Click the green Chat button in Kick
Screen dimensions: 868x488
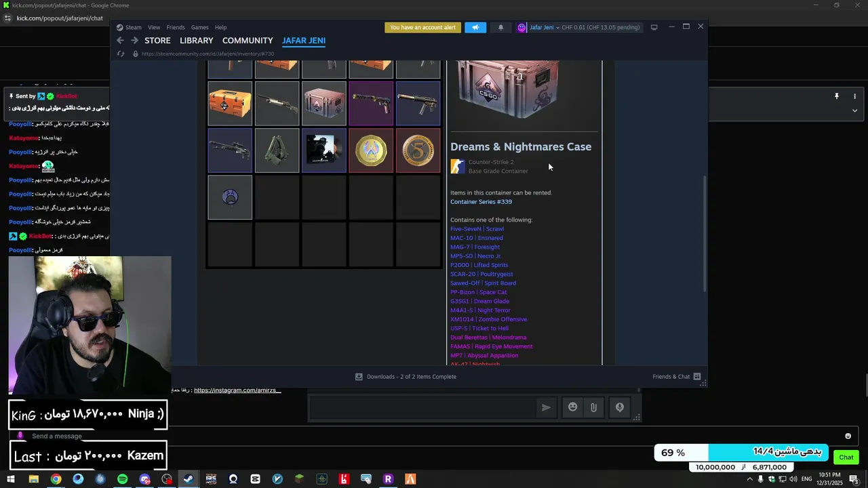846,457
